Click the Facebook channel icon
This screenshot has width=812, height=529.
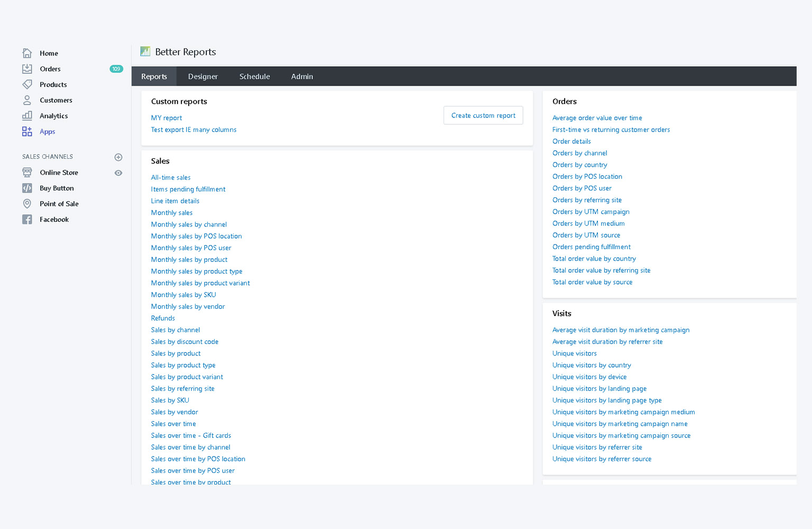click(27, 220)
